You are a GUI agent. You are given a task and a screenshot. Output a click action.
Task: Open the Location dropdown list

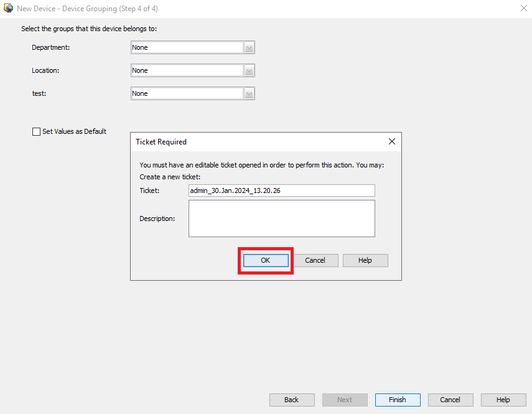tap(249, 70)
